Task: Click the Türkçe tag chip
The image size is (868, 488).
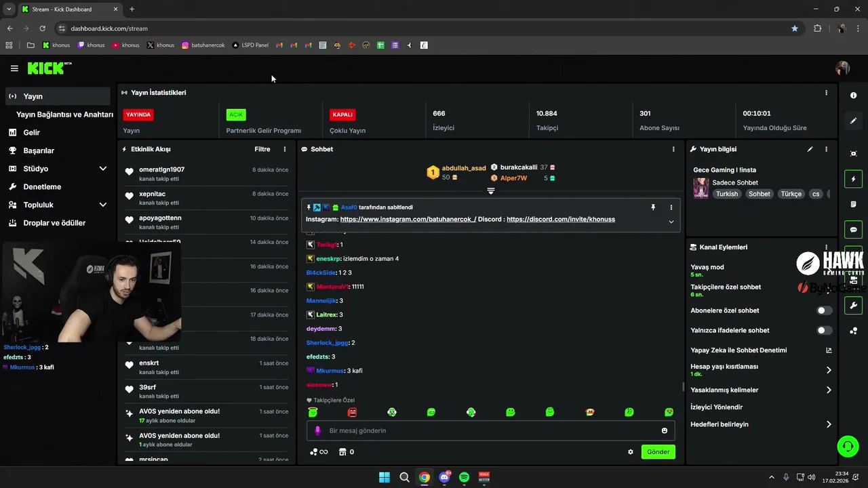Action: point(791,194)
